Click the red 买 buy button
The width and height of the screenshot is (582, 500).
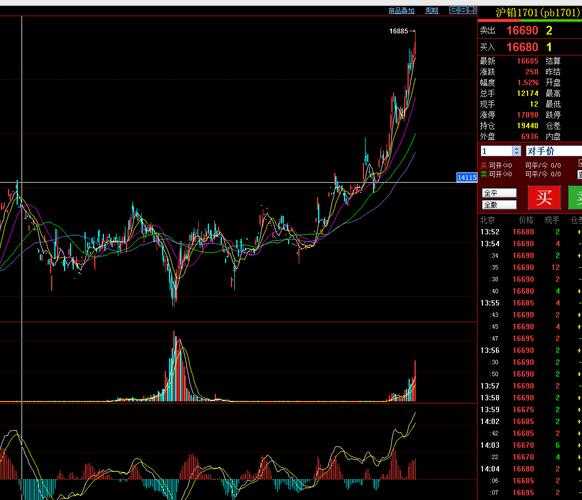544,197
